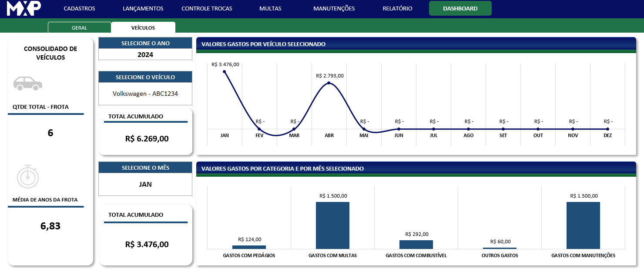The image size is (644, 272).
Task: Click the green Dashboard button
Action: point(460,8)
